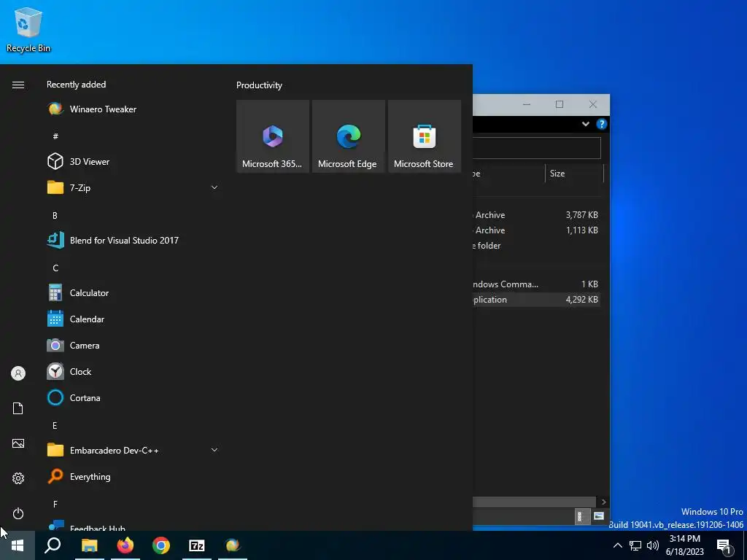The width and height of the screenshot is (747, 560).
Task: Select the 1 KB Windows Command row
Action: click(536, 284)
